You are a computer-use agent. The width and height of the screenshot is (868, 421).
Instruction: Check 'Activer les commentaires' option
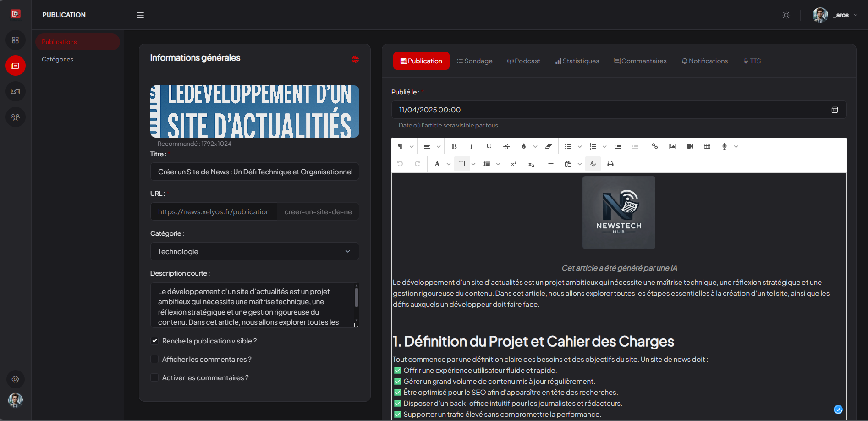[154, 378]
